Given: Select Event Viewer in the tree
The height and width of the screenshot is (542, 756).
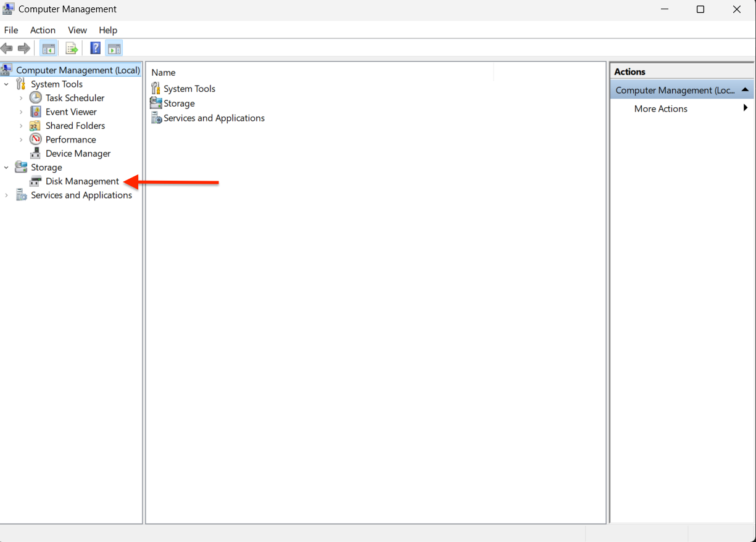Looking at the screenshot, I should tap(70, 112).
